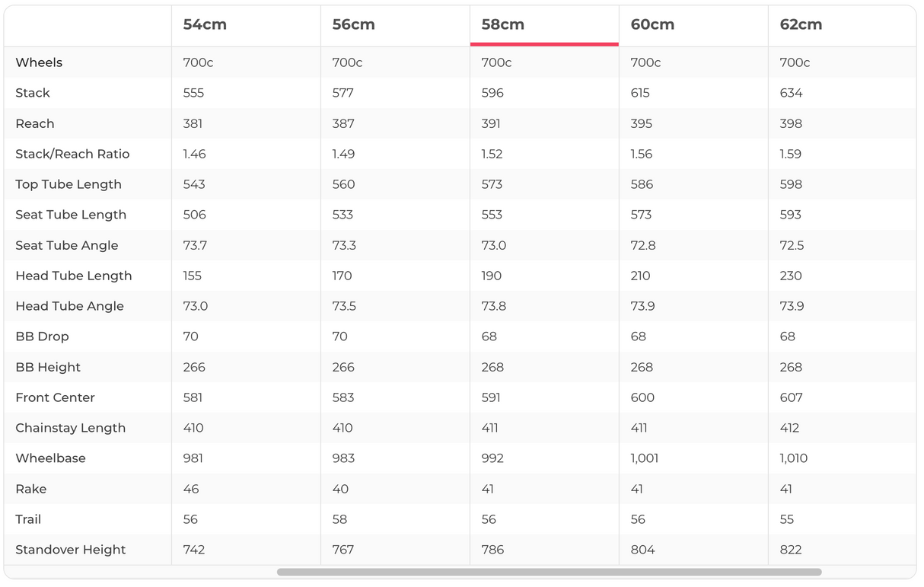Screen dimensions: 924x587
Task: Select the BB Drop row label
Action: [x=42, y=337]
